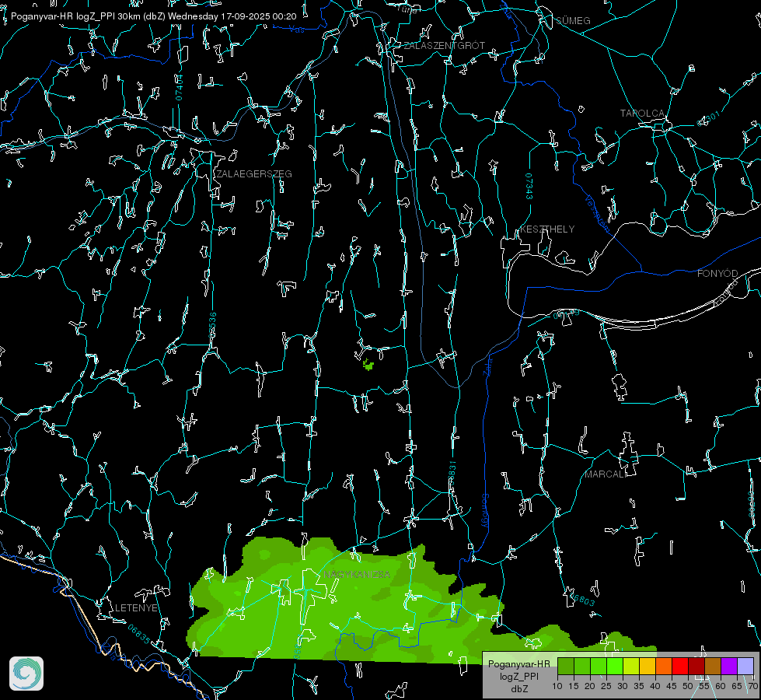This screenshot has width=761, height=700.
Task: Click the ZALASZENTGRÓT city label
Action: [444, 46]
